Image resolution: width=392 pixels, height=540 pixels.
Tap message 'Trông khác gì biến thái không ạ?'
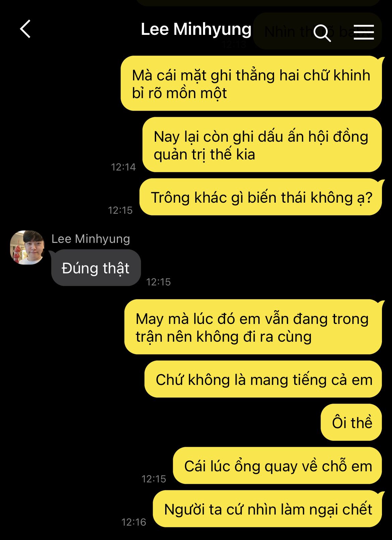261,197
